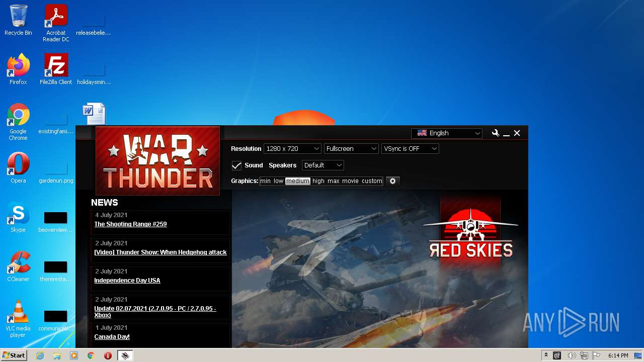Screen dimensions: 644x362
Task: Switch to War Thunder launcher taskbar button
Action: pyautogui.click(x=125, y=355)
